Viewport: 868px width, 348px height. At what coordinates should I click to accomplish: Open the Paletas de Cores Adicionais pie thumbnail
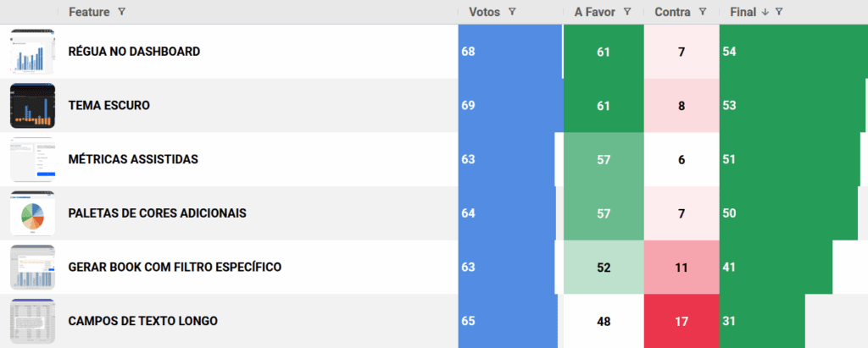point(32,213)
